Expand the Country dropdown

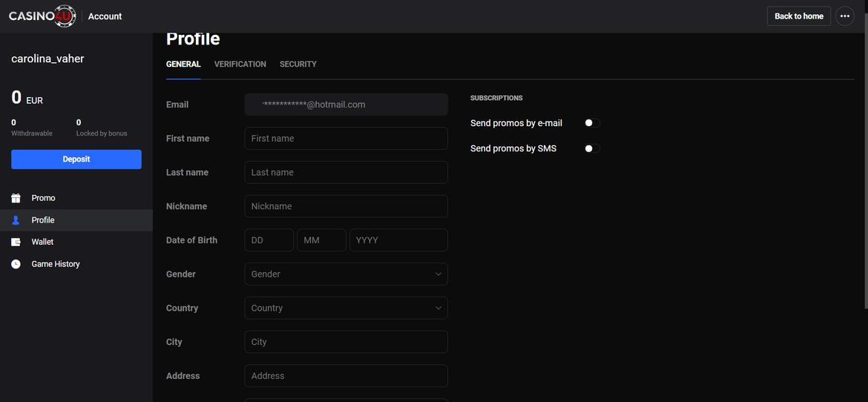click(x=346, y=308)
